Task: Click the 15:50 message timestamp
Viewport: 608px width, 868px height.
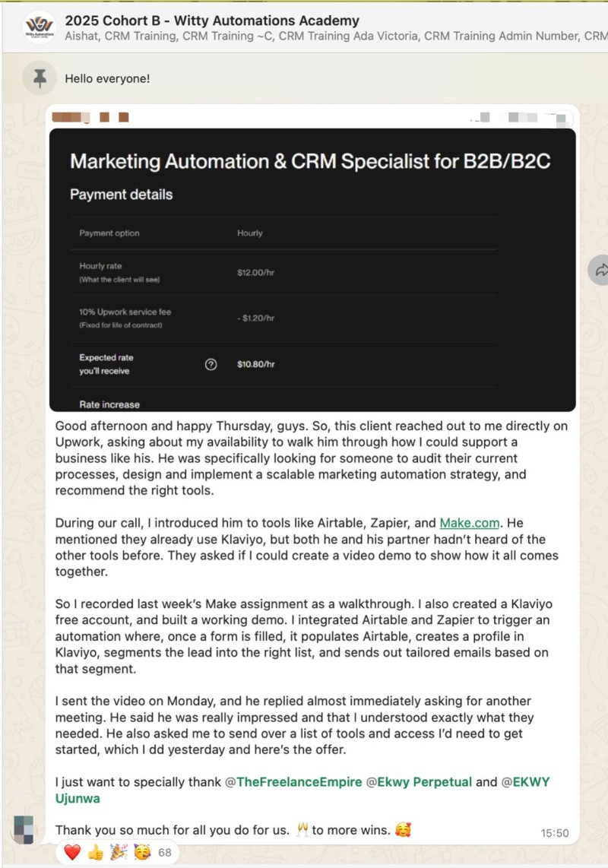Action: point(555,832)
